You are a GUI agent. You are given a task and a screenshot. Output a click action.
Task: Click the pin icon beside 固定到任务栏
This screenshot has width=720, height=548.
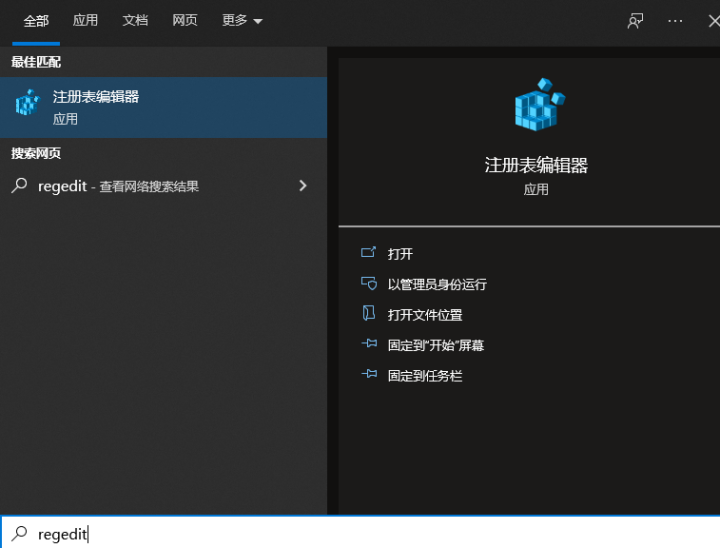coord(369,374)
